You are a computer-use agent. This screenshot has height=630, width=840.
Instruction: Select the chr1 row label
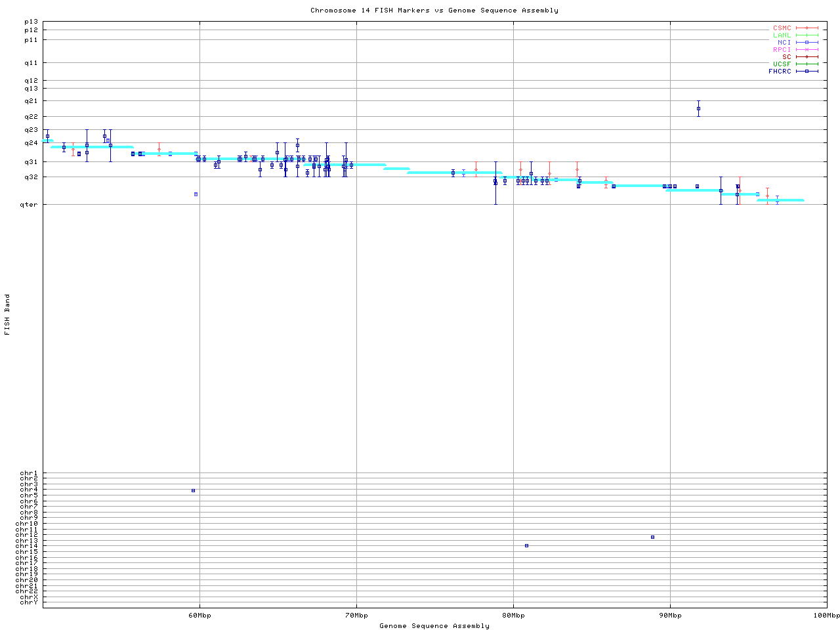(29, 473)
